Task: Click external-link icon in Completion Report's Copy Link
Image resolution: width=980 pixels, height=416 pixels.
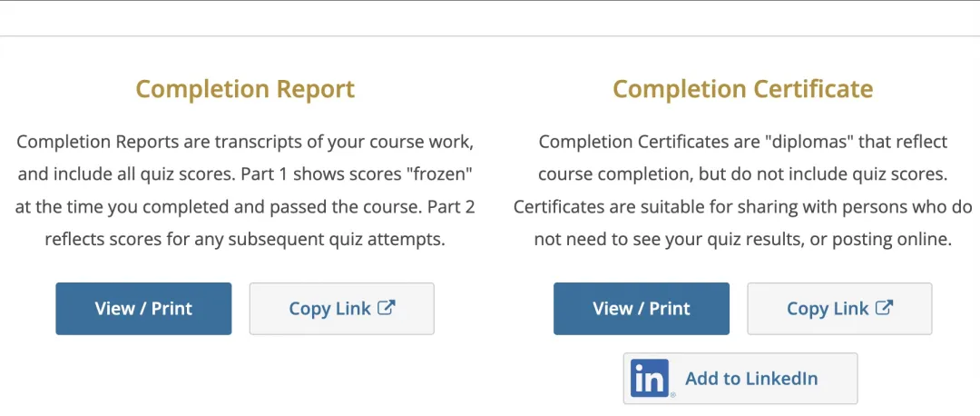Action: click(387, 308)
